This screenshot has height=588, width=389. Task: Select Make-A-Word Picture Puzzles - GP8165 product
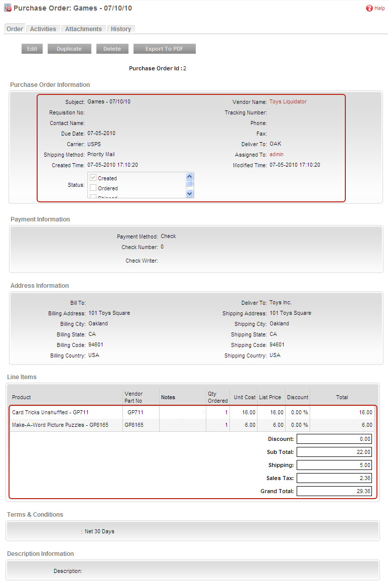pos(60,425)
